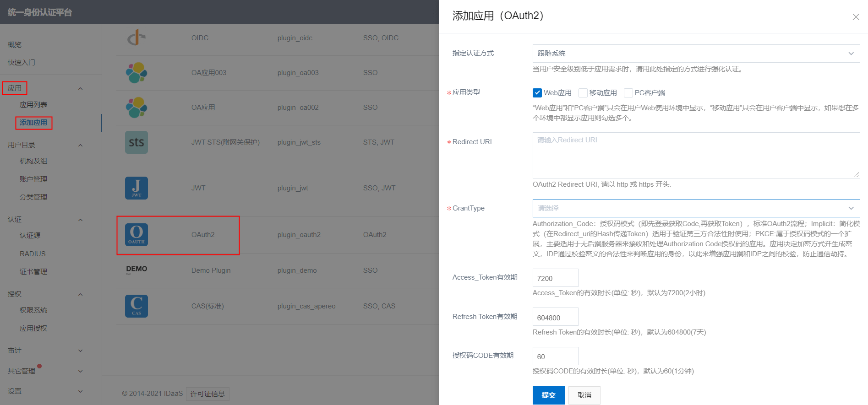
Task: Check the PC客户端 option
Action: 628,93
